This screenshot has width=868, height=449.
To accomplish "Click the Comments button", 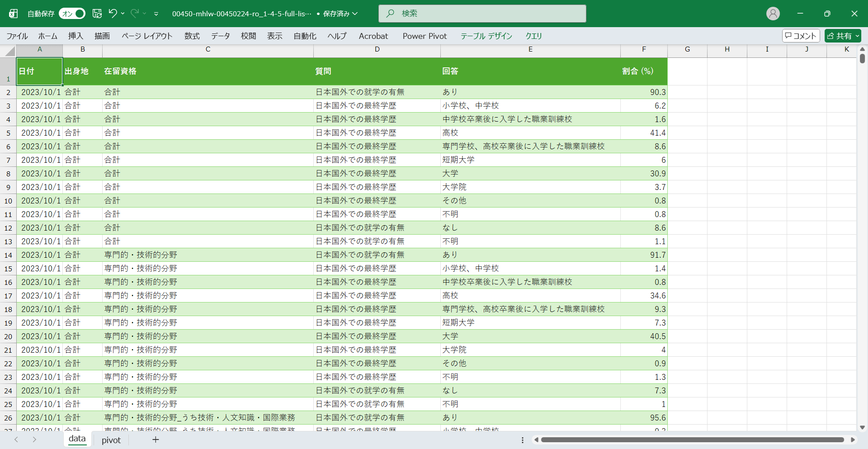I will [x=801, y=36].
